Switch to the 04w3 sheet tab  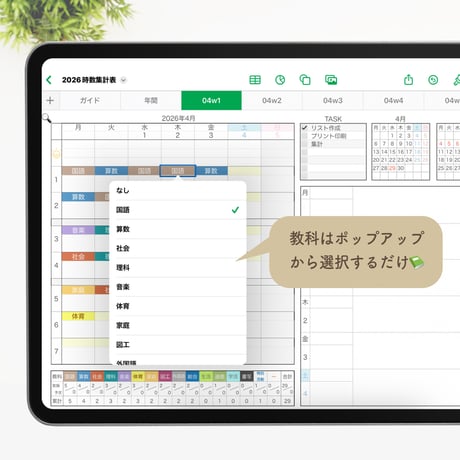point(333,100)
